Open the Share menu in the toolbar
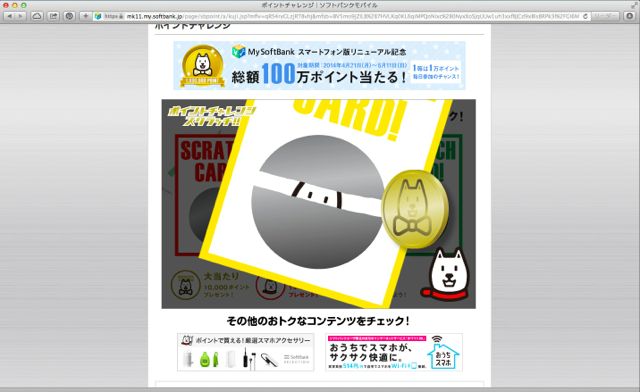This screenshot has height=392, width=640. pyautogui.click(x=53, y=16)
